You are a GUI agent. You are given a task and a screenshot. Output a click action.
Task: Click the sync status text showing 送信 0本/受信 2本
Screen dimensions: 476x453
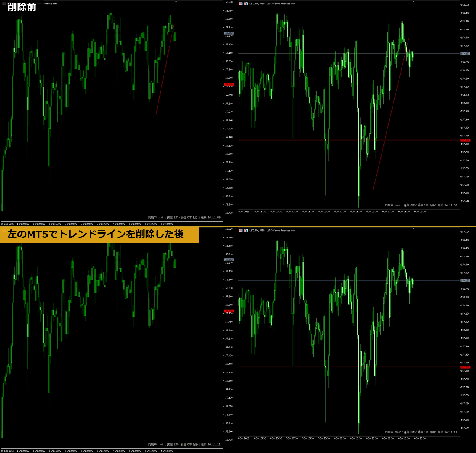421,205
